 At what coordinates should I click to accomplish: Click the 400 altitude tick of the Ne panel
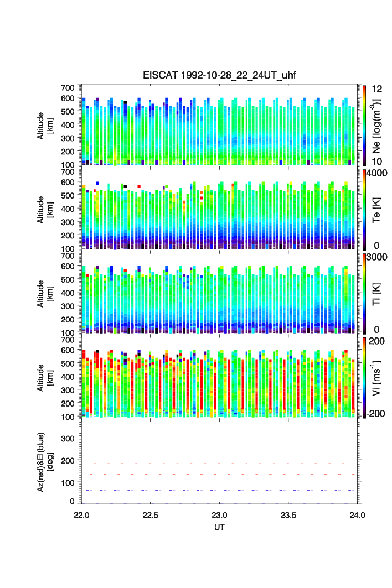(x=68, y=125)
